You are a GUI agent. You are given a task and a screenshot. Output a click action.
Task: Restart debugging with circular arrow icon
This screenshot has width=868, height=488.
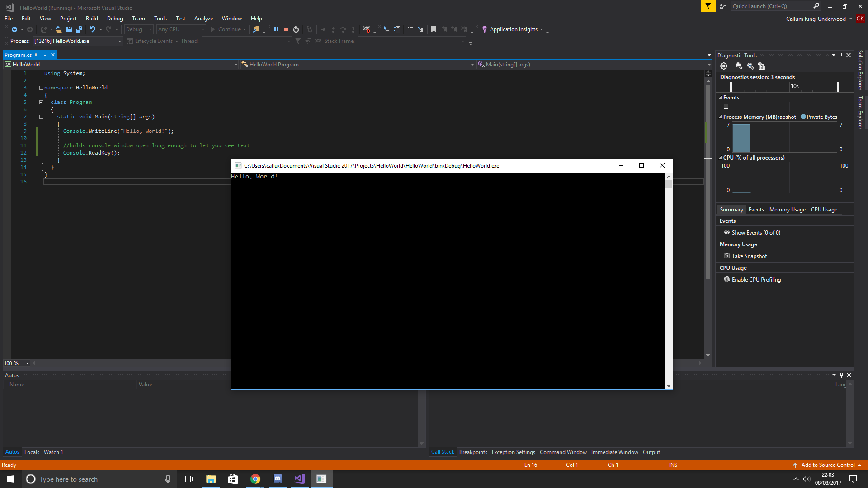(x=296, y=29)
